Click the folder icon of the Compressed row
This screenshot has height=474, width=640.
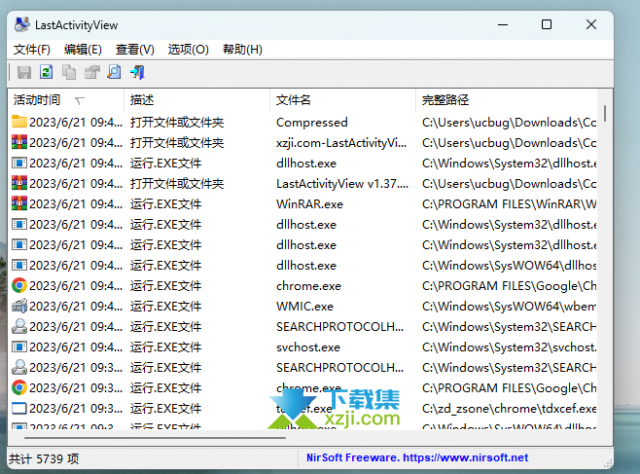(x=19, y=122)
